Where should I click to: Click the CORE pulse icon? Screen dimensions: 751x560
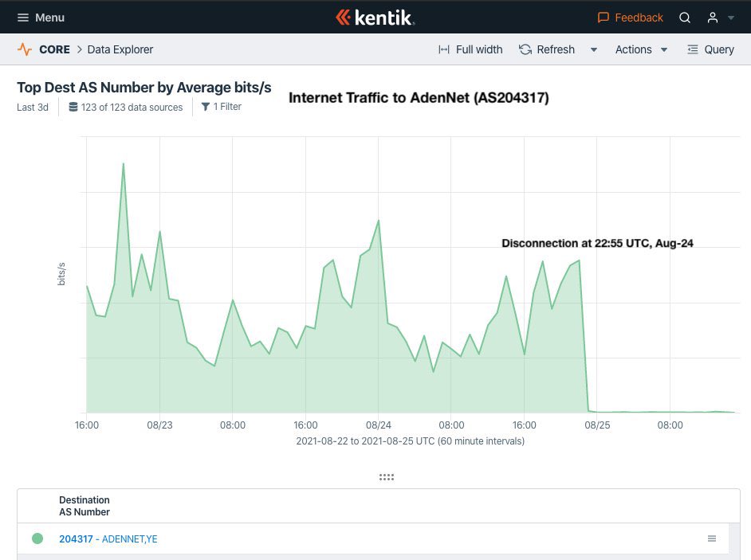click(x=25, y=49)
